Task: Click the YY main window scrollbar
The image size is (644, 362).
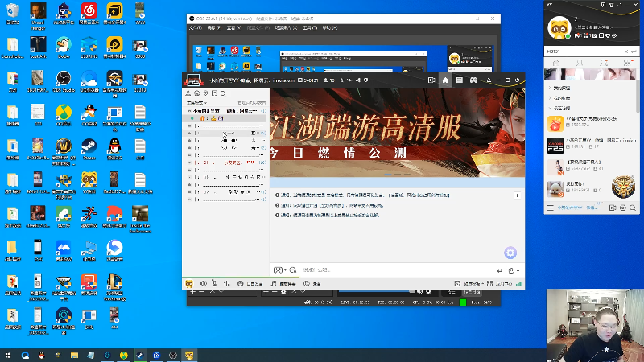Action: (x=638, y=95)
